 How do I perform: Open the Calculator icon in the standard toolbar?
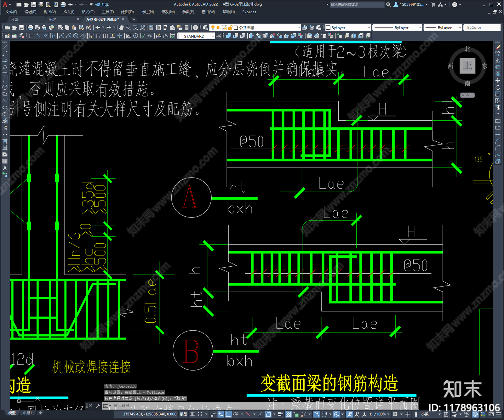[x=186, y=28]
